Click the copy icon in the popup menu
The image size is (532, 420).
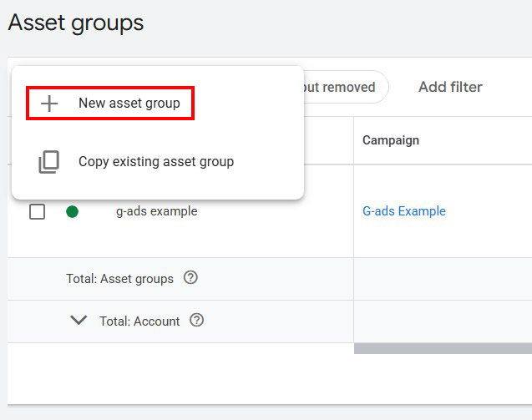[49, 162]
